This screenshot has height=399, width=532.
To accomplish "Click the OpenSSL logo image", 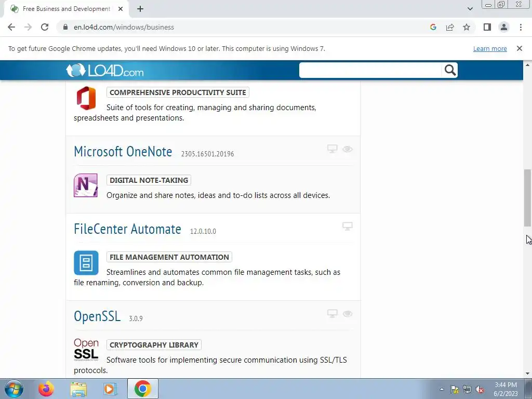I will pos(86,350).
